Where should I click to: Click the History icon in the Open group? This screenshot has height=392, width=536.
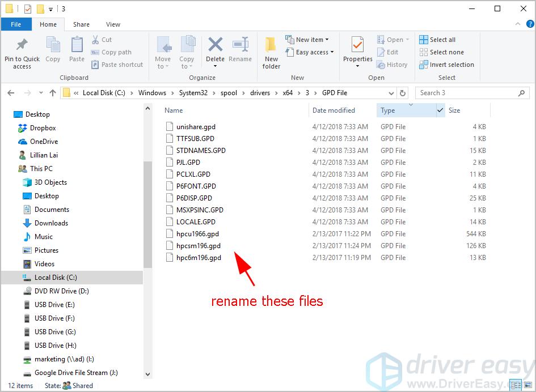pyautogui.click(x=393, y=64)
